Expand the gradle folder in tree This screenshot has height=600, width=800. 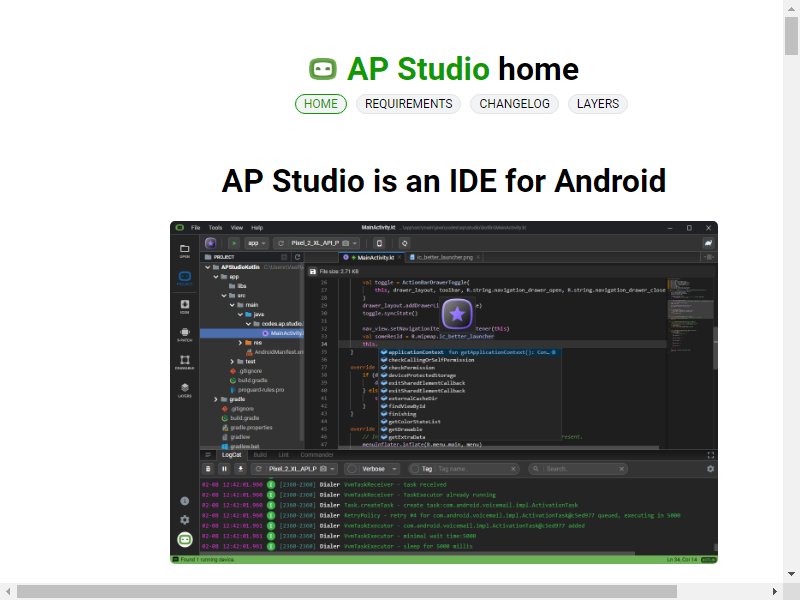click(216, 399)
